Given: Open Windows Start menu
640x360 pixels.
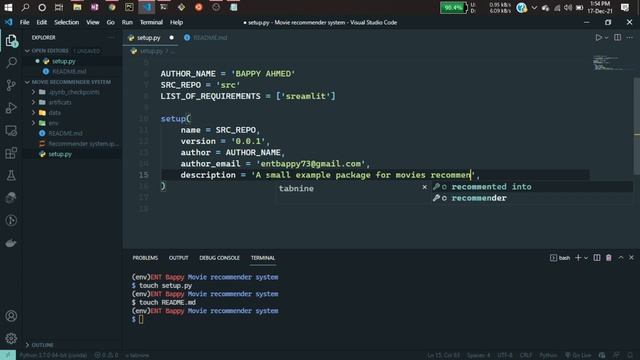Looking at the screenshot, I should [x=8, y=7].
